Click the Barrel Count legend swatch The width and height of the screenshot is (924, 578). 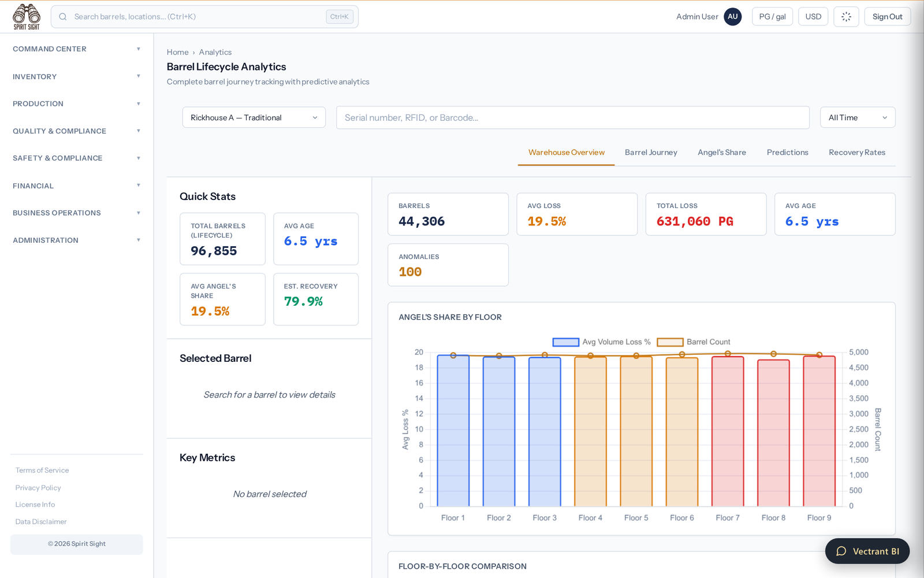(x=670, y=342)
